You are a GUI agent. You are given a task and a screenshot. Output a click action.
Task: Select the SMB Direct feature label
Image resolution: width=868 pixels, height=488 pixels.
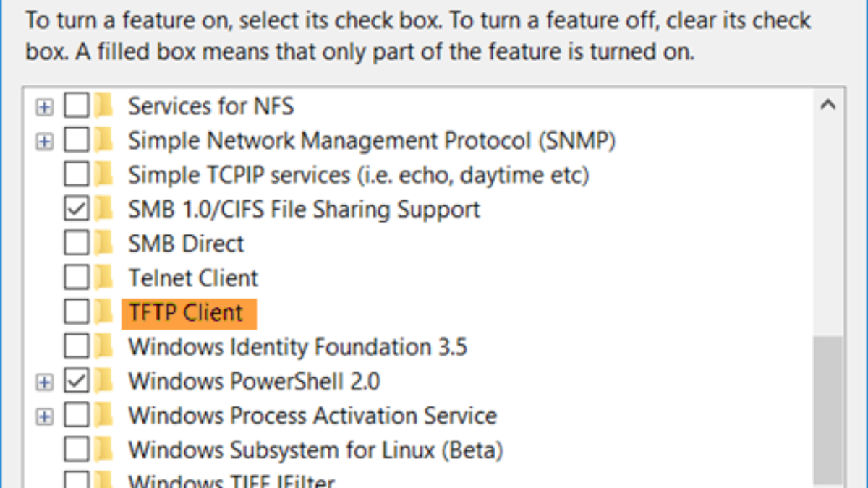pos(186,244)
